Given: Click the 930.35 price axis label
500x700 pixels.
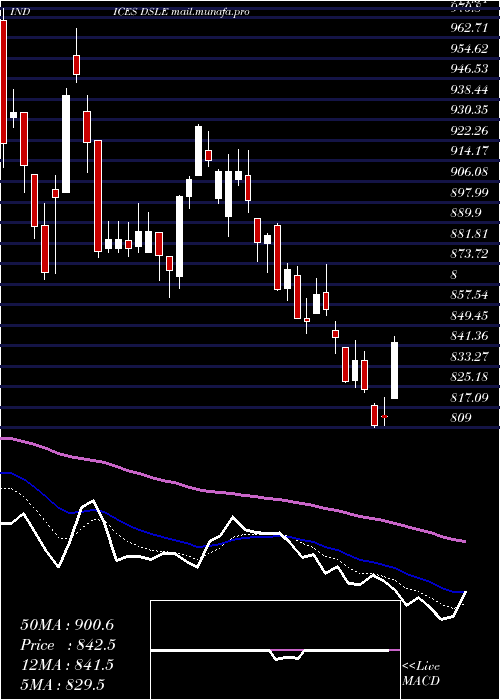Looking at the screenshot, I should [x=469, y=110].
